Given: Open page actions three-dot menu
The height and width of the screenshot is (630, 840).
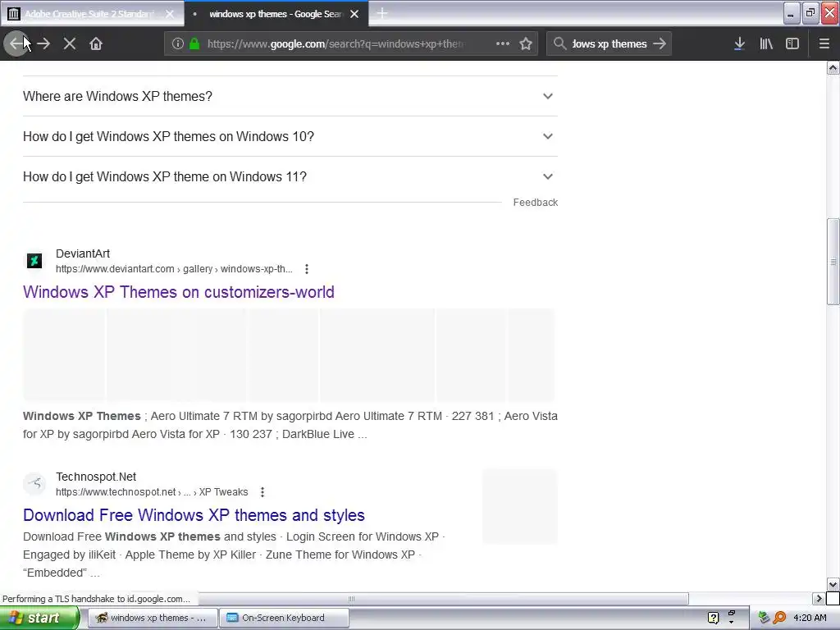Looking at the screenshot, I should (x=503, y=44).
